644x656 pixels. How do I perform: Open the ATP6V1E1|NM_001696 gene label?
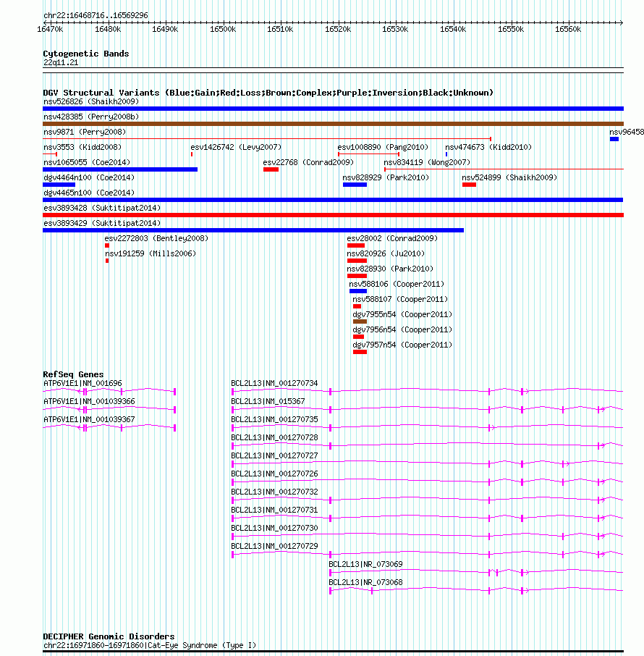(82, 383)
